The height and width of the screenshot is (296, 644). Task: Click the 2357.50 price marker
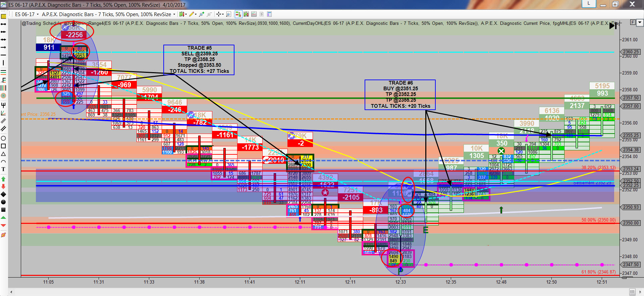pos(631,98)
